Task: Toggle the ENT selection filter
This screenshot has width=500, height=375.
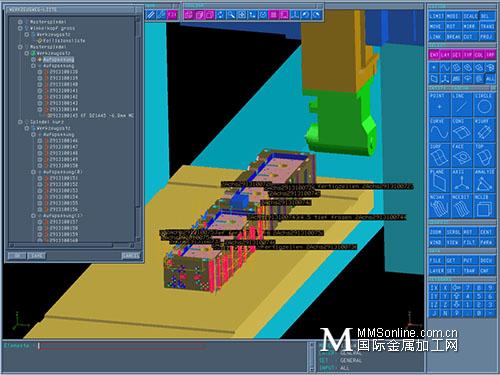Action: (434, 55)
